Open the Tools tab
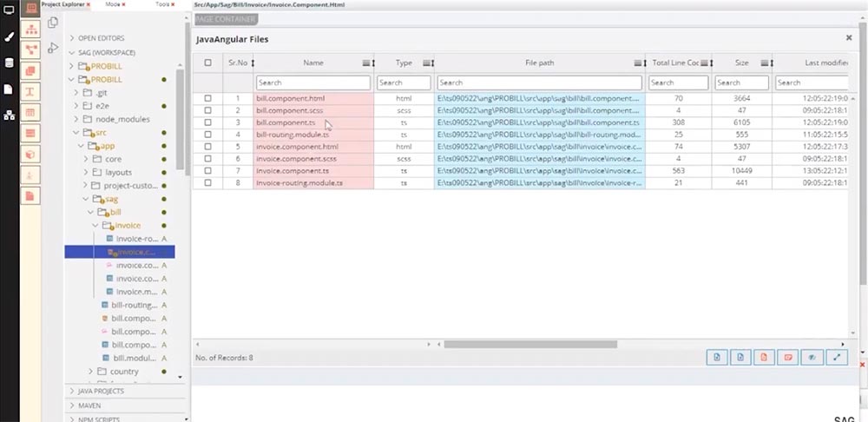The image size is (868, 422). point(162,4)
